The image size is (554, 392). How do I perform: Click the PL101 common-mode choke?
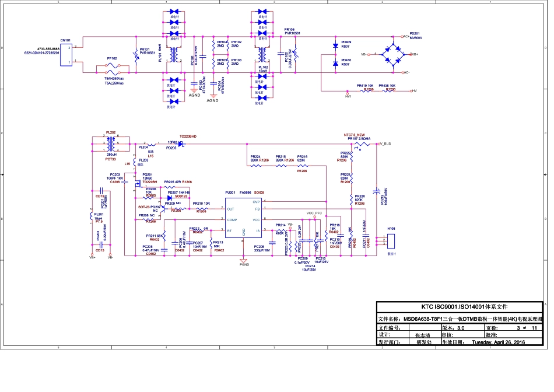point(171,54)
